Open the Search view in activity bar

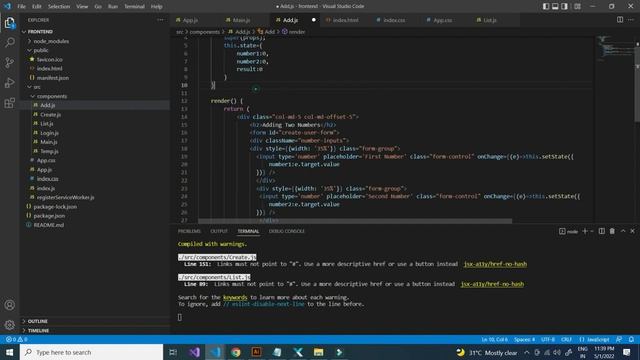(x=10, y=42)
